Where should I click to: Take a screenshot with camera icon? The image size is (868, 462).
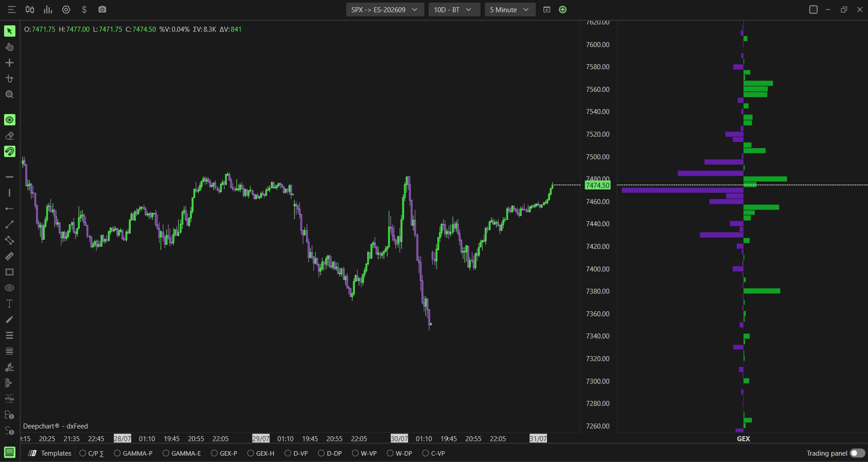coord(102,10)
